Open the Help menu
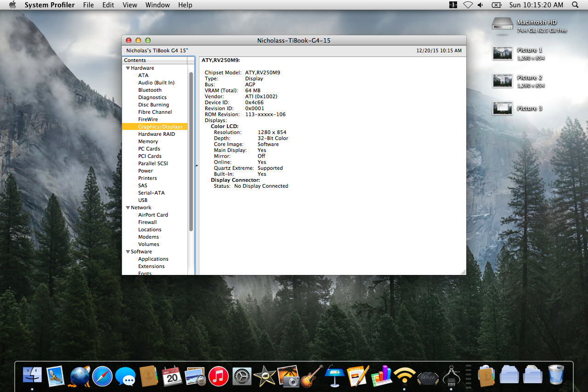Viewport: 588px width, 392px height. tap(185, 5)
